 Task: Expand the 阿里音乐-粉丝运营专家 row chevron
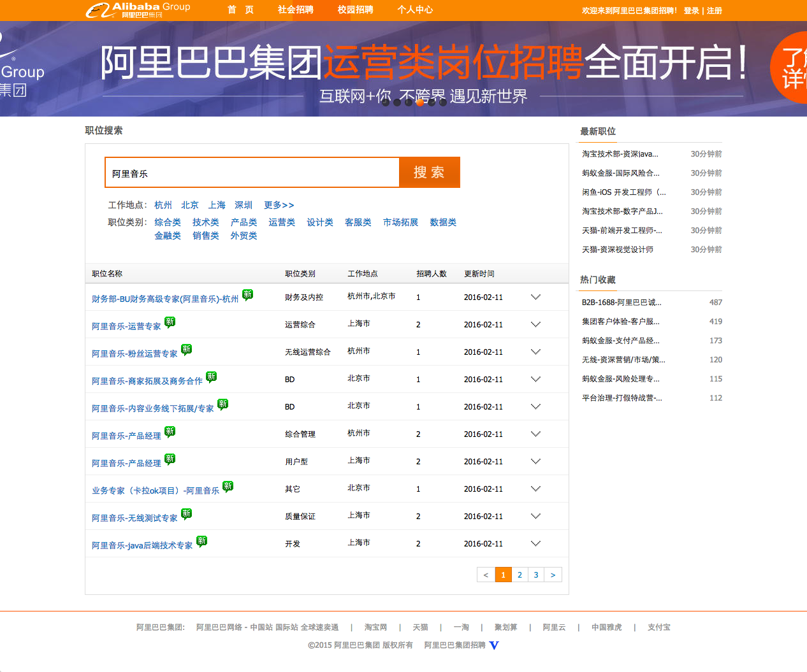[x=535, y=352]
